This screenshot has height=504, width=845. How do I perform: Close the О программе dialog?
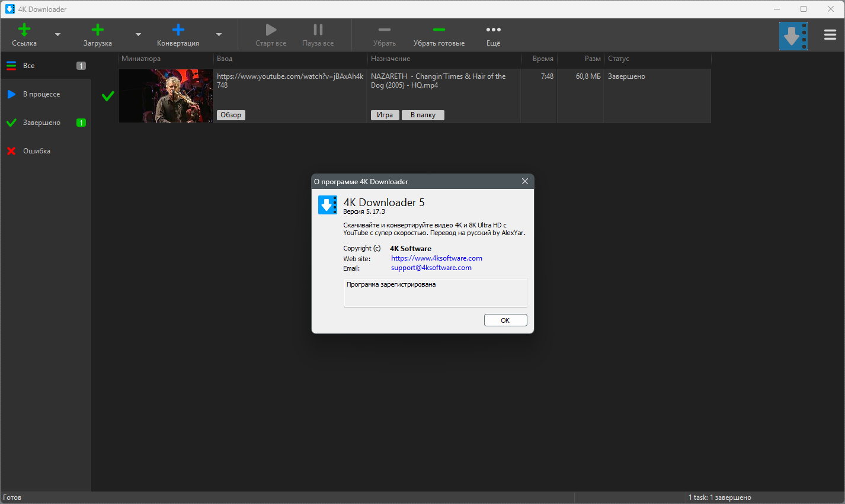[525, 181]
